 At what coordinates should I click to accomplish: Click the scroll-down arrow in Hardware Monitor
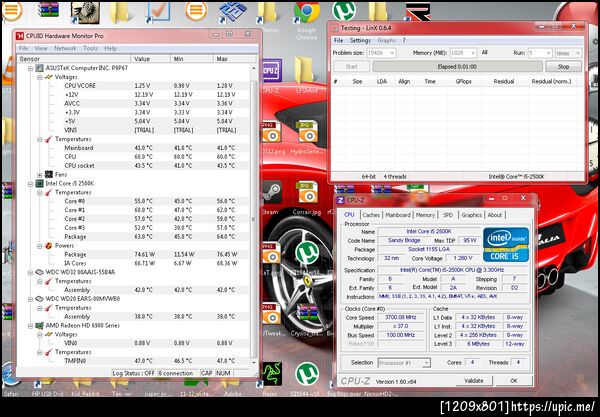(x=253, y=362)
